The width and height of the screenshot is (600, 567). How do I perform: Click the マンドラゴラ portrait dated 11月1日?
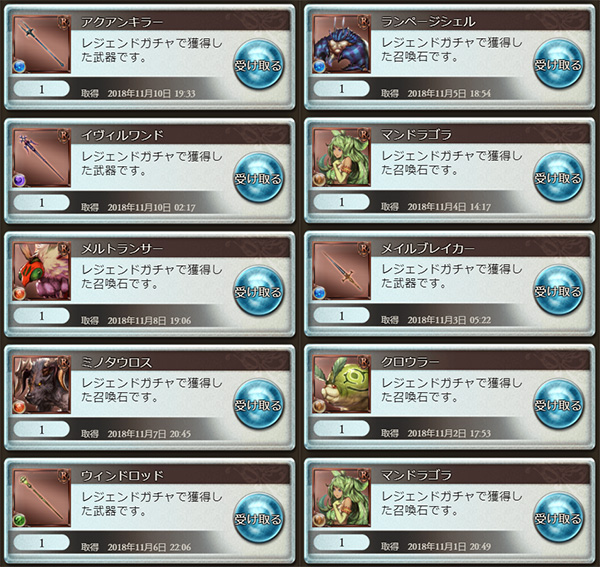click(342, 497)
